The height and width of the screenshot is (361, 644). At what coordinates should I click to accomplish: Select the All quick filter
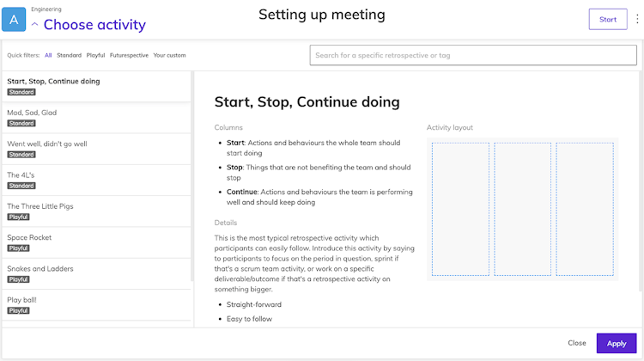click(x=48, y=56)
